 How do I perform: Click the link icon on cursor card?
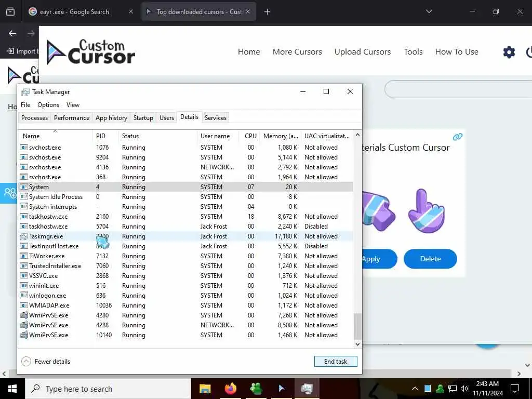(458, 137)
